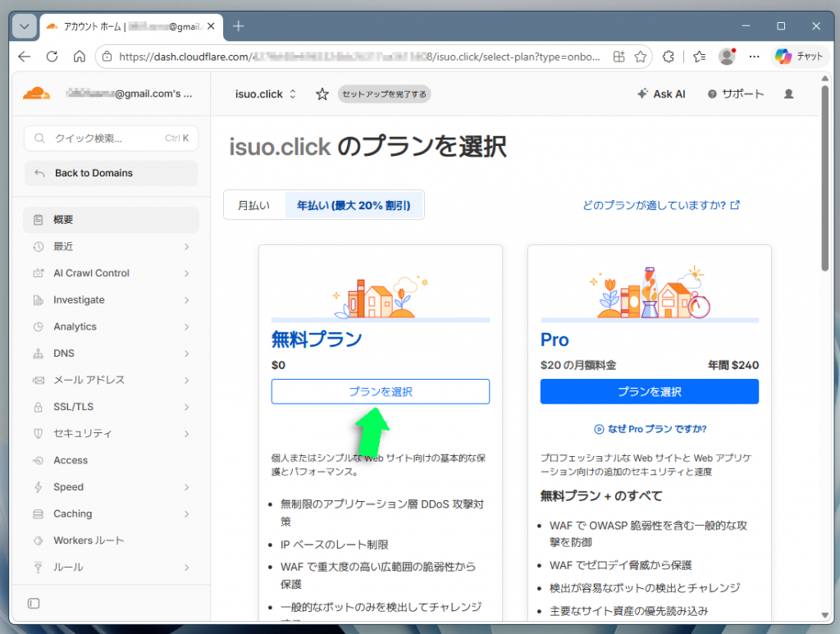The height and width of the screenshot is (634, 840).
Task: Click the browser address bar URL
Action: point(359,57)
